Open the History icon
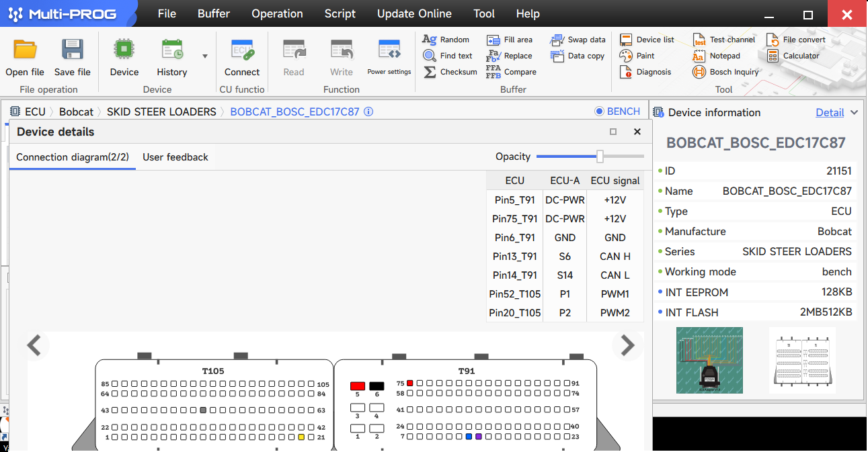868x452 pixels. tap(172, 50)
